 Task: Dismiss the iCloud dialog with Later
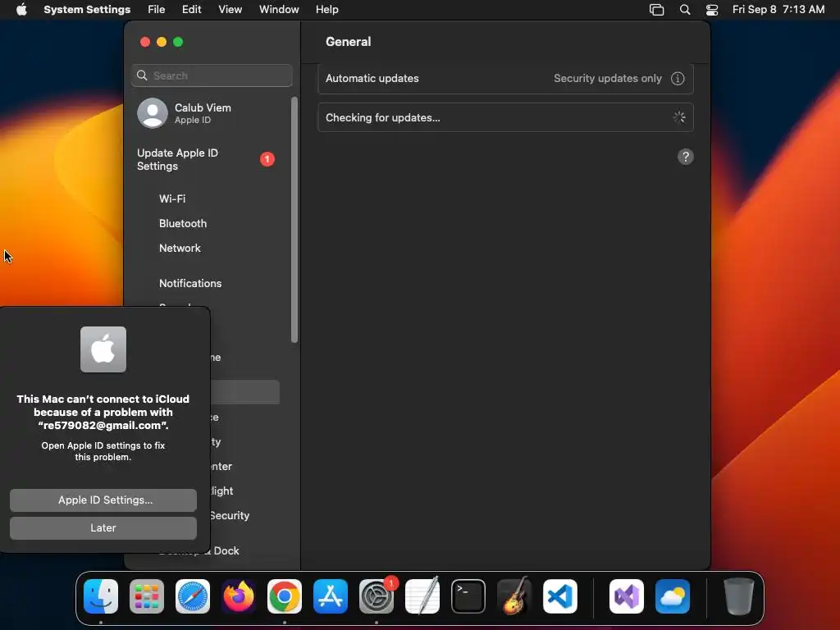pyautogui.click(x=103, y=527)
